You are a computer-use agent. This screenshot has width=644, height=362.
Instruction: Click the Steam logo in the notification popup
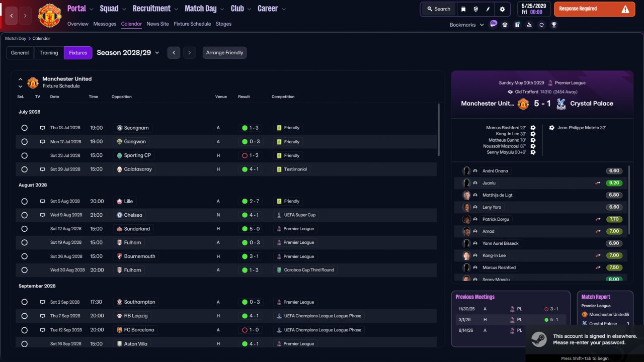[540, 339]
